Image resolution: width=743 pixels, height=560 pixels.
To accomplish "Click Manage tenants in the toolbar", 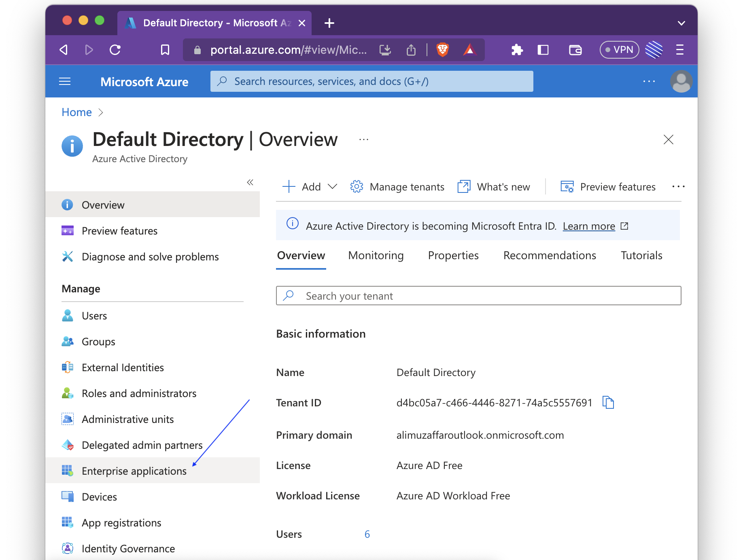I will [397, 186].
